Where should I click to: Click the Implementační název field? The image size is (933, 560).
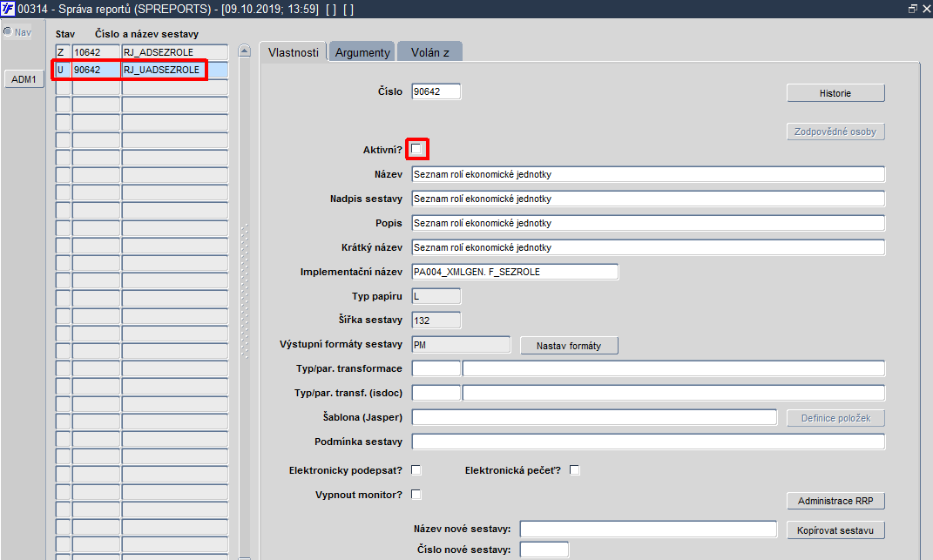coord(515,272)
